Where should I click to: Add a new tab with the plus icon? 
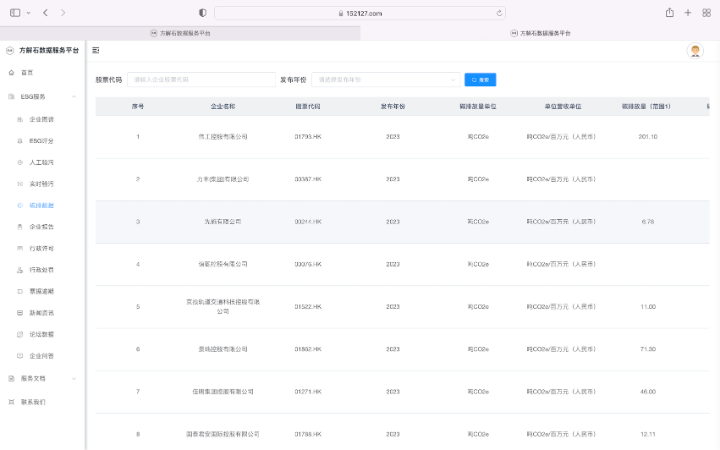pyautogui.click(x=688, y=13)
